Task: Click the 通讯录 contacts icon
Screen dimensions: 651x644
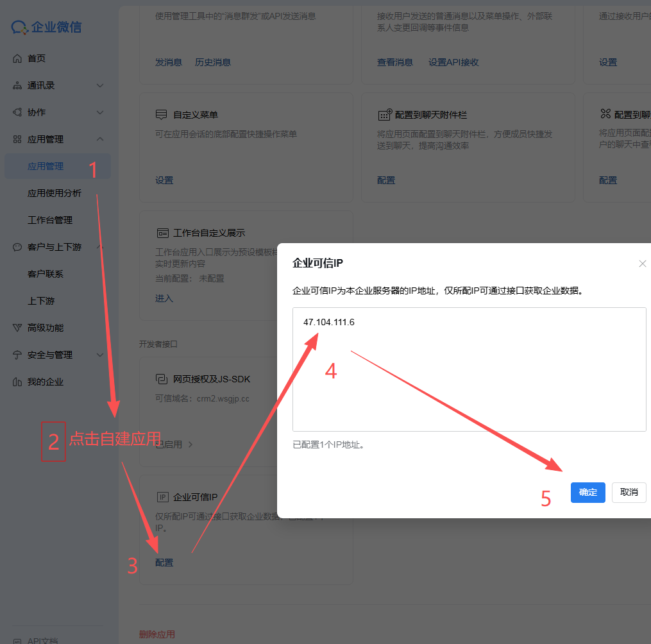Action: pos(17,85)
